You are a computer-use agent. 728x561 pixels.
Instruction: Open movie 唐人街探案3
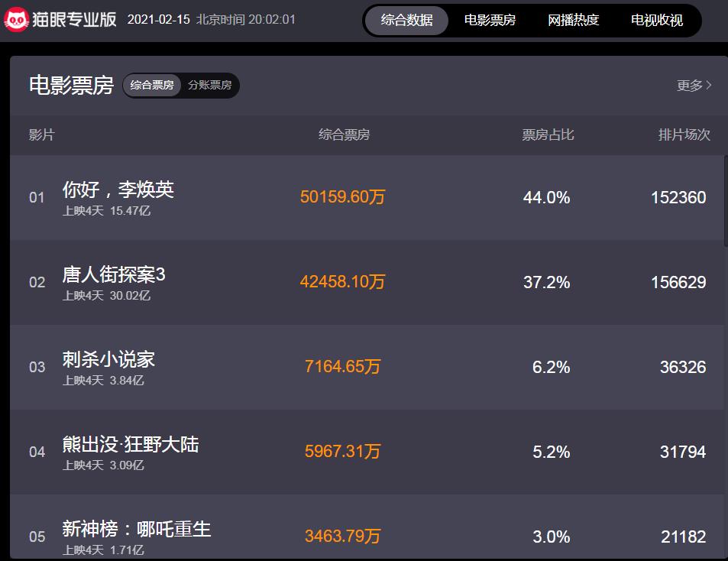click(114, 274)
